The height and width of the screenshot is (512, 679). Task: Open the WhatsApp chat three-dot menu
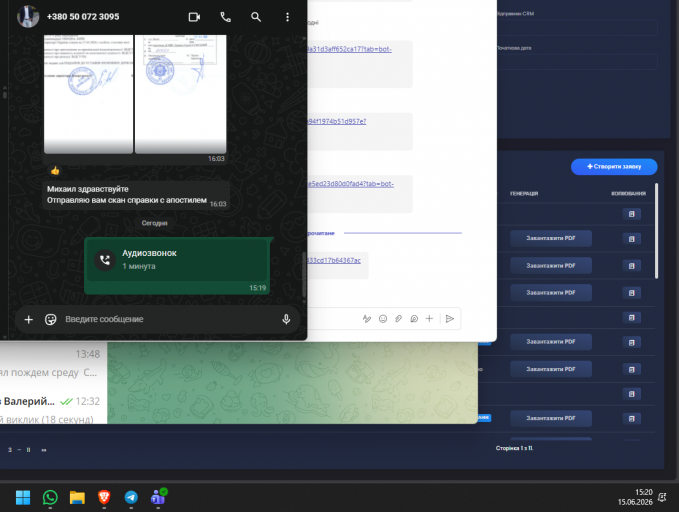(x=287, y=17)
